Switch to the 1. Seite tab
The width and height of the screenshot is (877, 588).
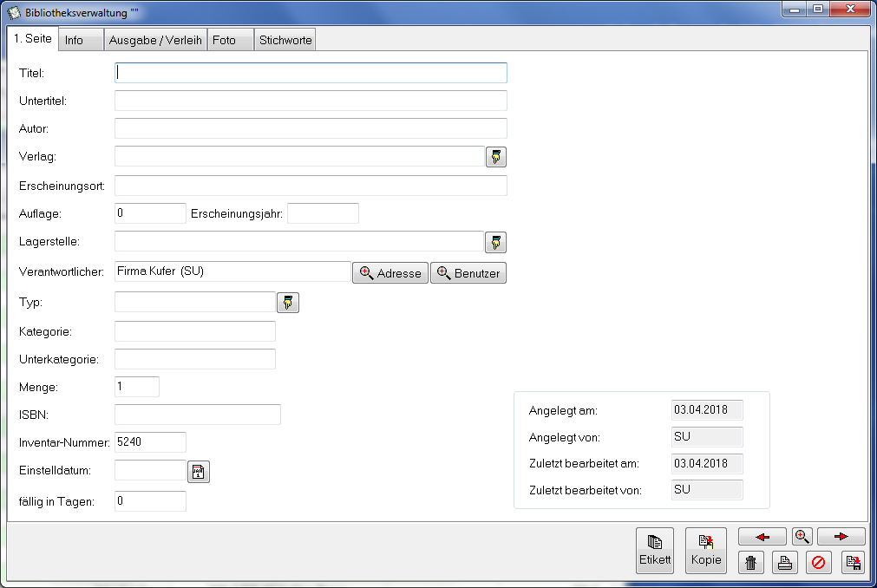33,38
